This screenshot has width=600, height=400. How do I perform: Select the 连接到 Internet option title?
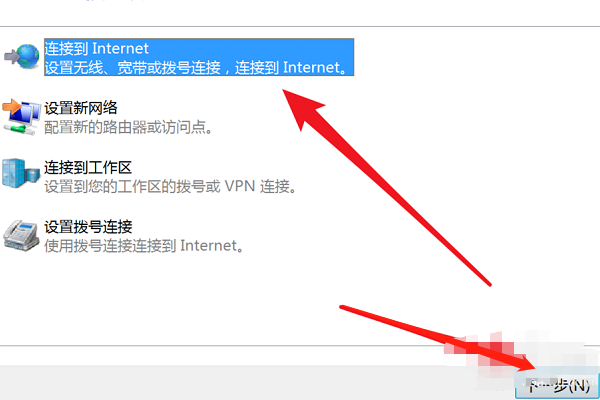tap(96, 49)
